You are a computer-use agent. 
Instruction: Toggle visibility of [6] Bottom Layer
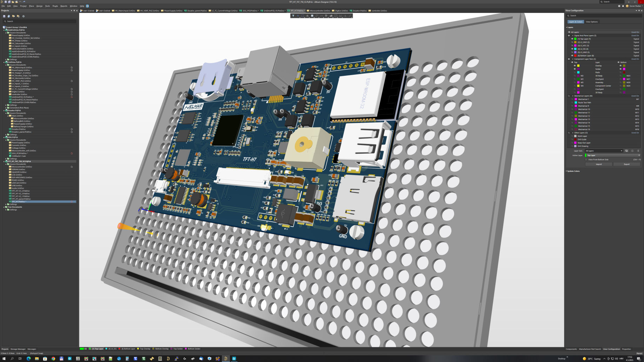(572, 56)
